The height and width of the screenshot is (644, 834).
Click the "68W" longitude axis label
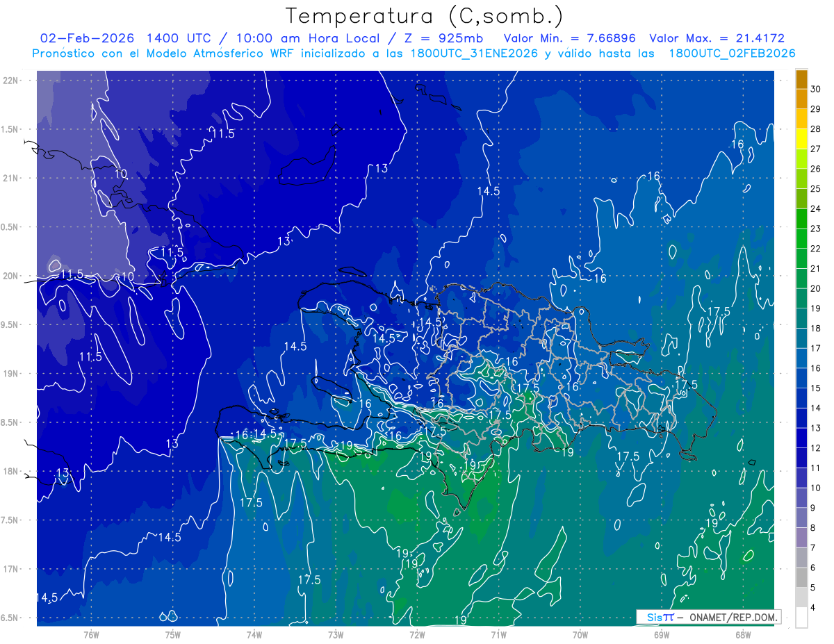click(742, 634)
